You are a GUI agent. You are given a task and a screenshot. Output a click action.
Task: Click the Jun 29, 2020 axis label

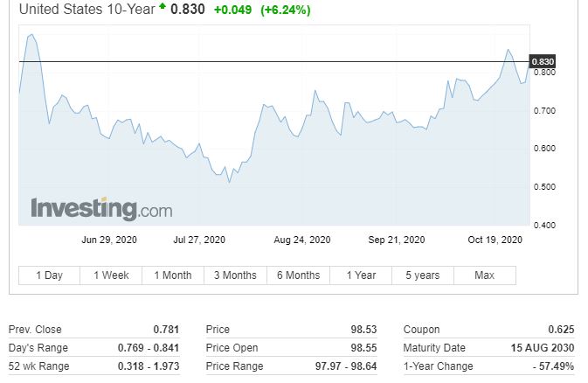(x=109, y=240)
